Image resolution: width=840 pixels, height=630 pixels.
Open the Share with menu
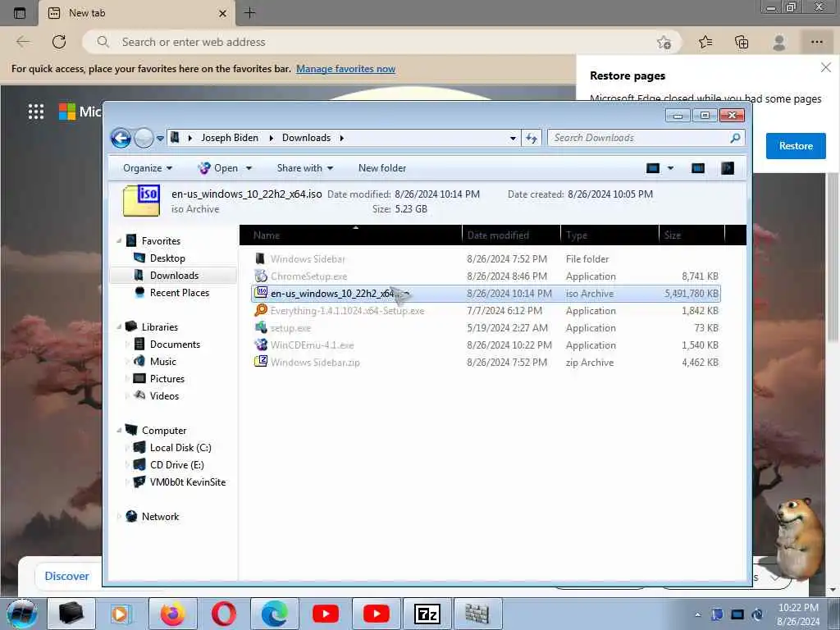(305, 168)
